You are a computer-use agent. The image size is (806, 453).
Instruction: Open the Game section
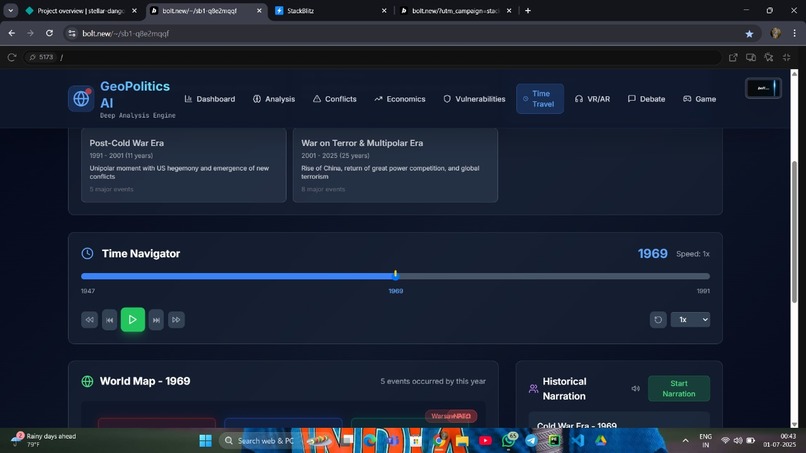[700, 99]
